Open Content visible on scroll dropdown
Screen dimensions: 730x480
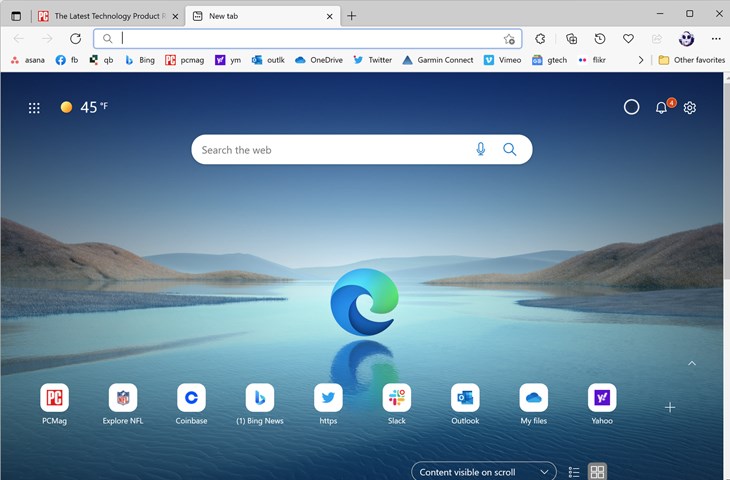tap(484, 471)
